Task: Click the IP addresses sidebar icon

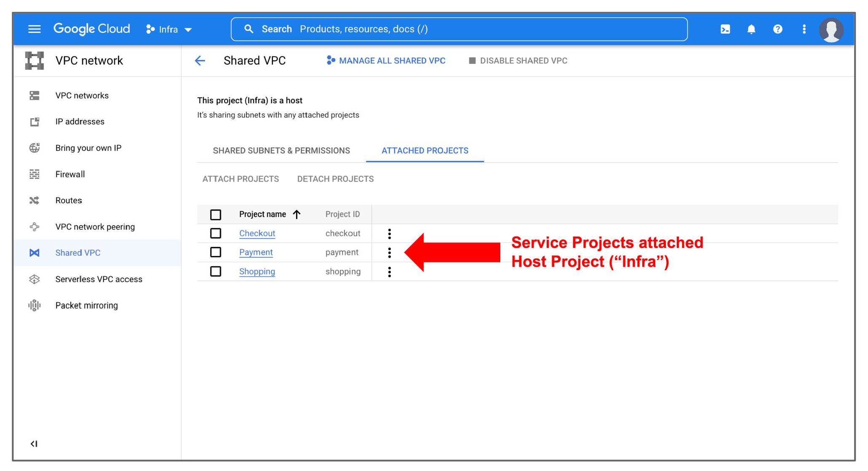Action: coord(35,122)
